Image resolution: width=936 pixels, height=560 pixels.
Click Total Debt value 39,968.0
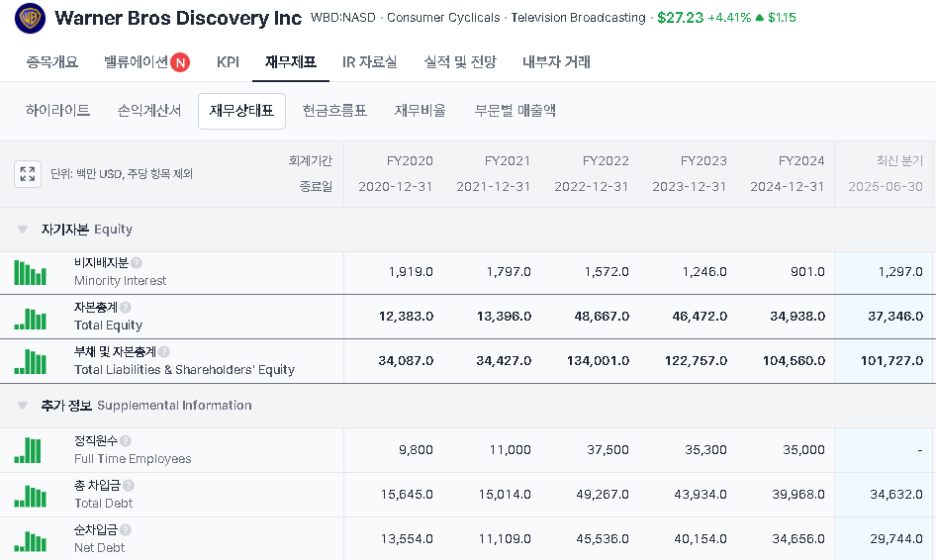798,495
